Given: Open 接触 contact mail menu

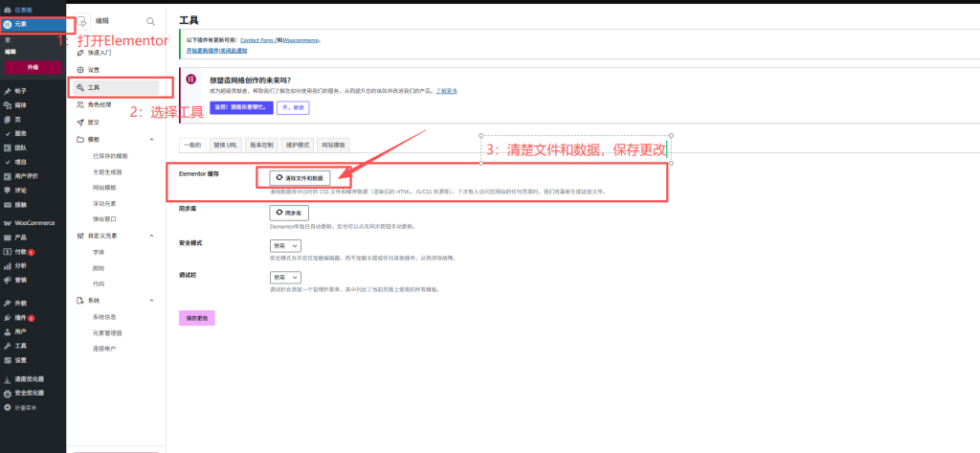Looking at the screenshot, I should click(x=21, y=205).
